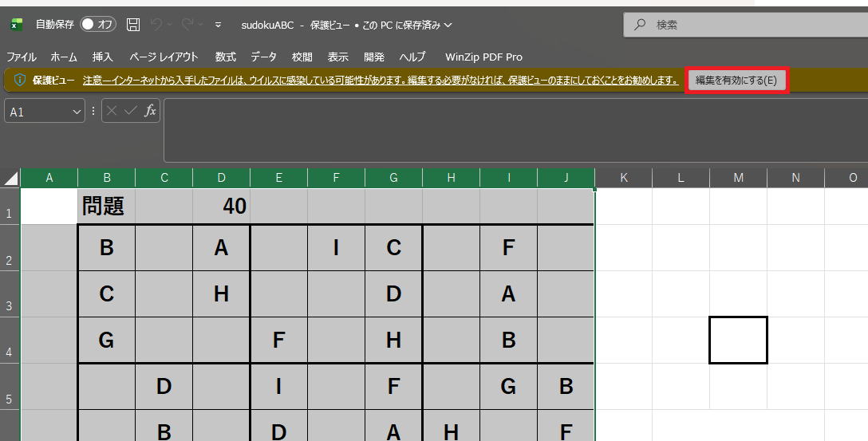The image size is (868, 441).
Task: Click the Save disk icon
Action: click(x=133, y=25)
